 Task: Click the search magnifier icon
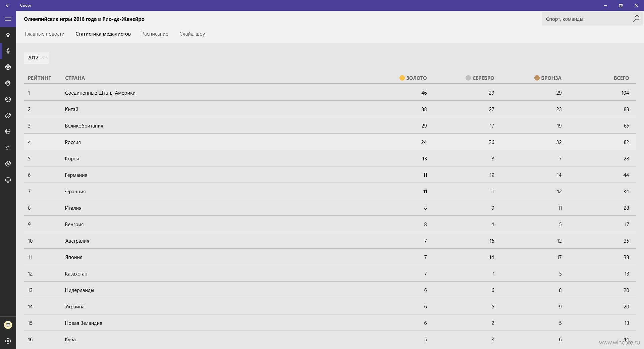coord(636,19)
